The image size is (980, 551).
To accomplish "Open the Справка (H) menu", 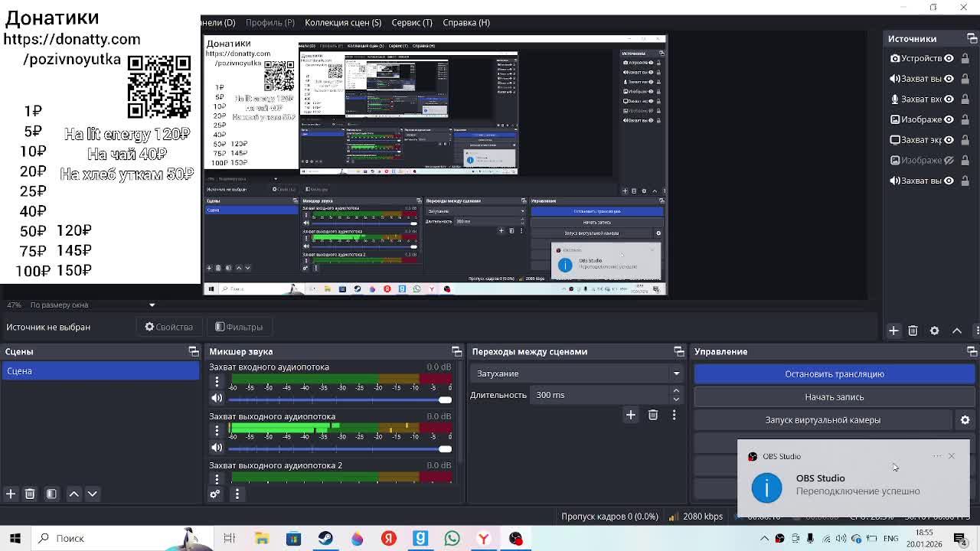I will [466, 22].
